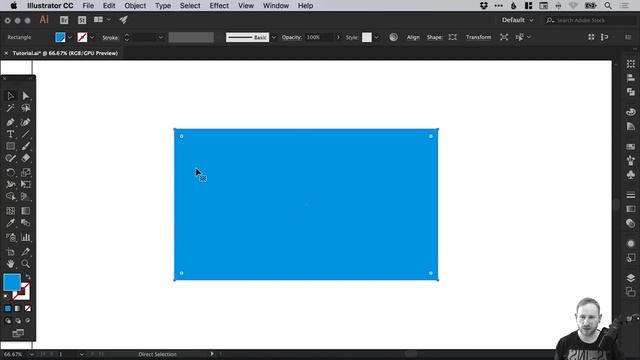Open the File menu
Screen dimensions: 640x360
pyautogui.click(x=88, y=6)
